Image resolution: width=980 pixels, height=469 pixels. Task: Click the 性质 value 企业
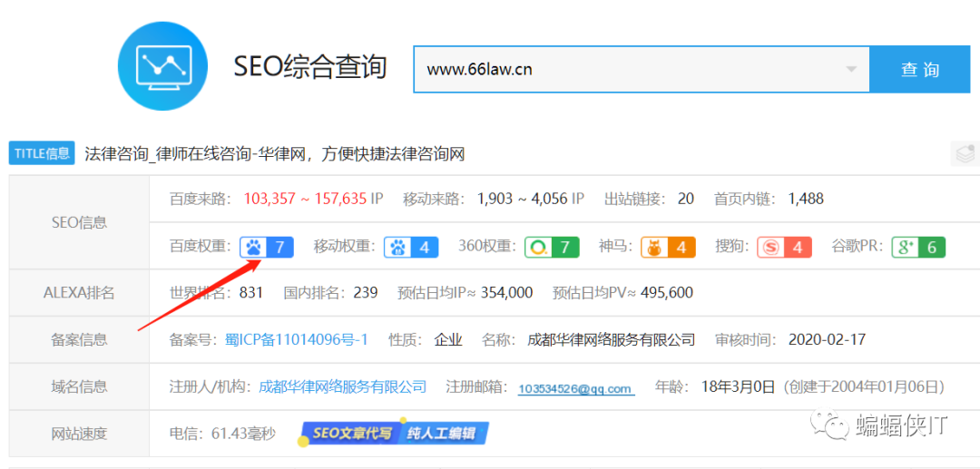(448, 339)
